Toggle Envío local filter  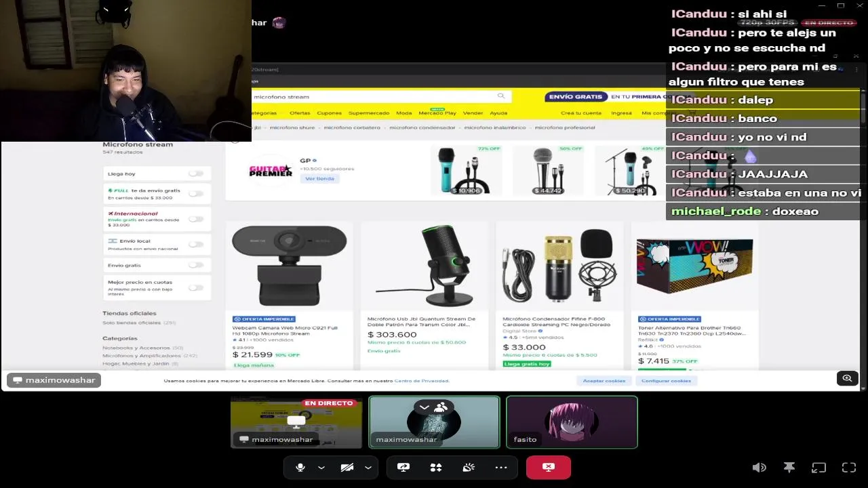[196, 244]
